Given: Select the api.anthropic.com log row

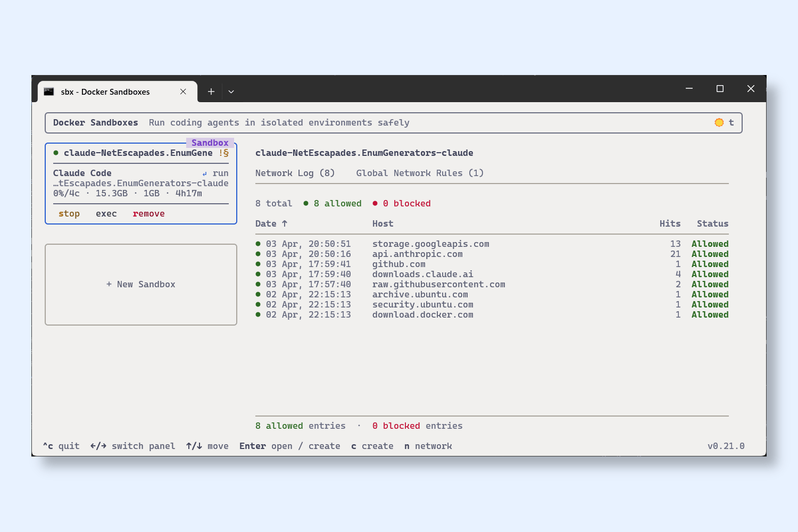Looking at the screenshot, I should (x=417, y=254).
